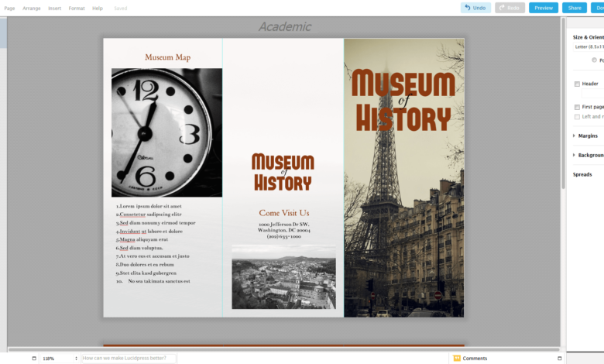Image resolution: width=604 pixels, height=364 pixels.
Task: Click the feedback input field
Action: (129, 359)
